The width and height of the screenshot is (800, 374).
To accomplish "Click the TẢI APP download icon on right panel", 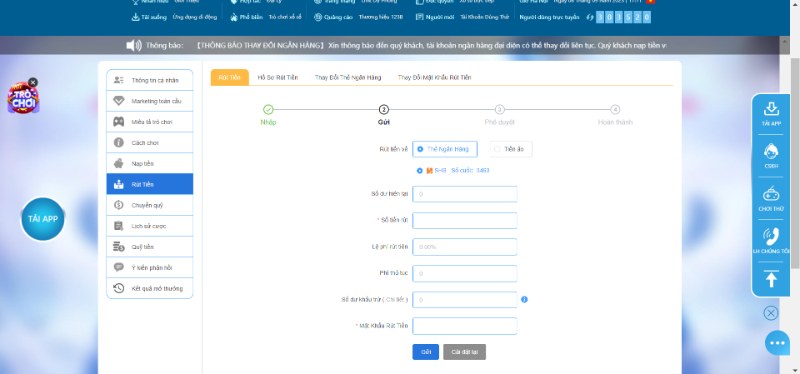I will pyautogui.click(x=771, y=109).
